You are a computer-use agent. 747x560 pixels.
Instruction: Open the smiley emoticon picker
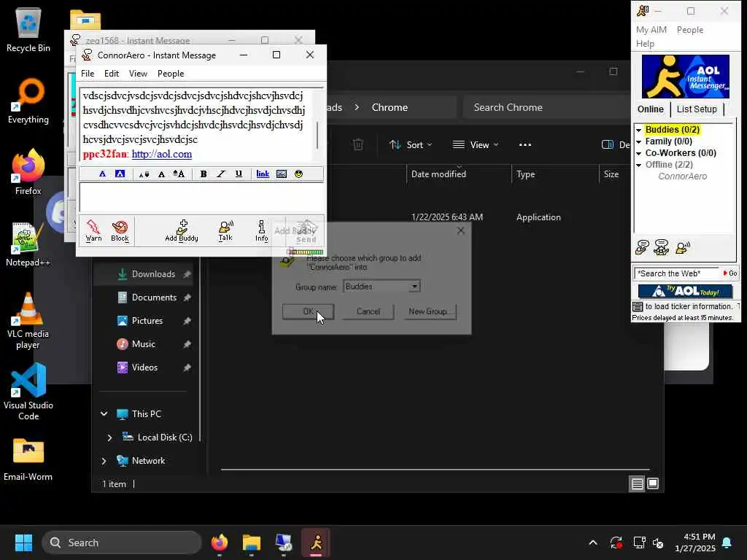click(x=298, y=174)
